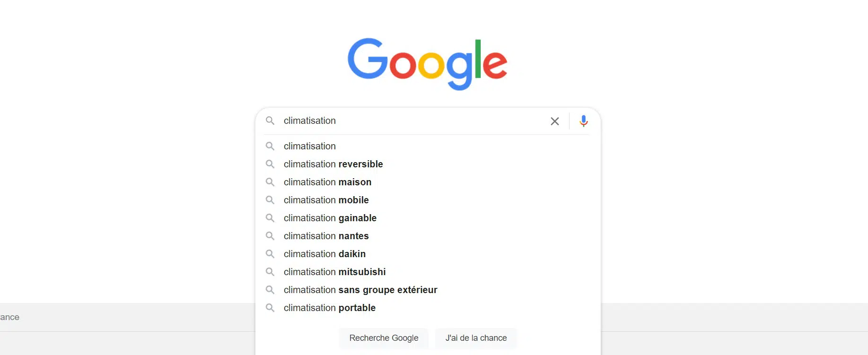Click the magnifier icon in the search box
868x355 pixels.
pyautogui.click(x=270, y=121)
